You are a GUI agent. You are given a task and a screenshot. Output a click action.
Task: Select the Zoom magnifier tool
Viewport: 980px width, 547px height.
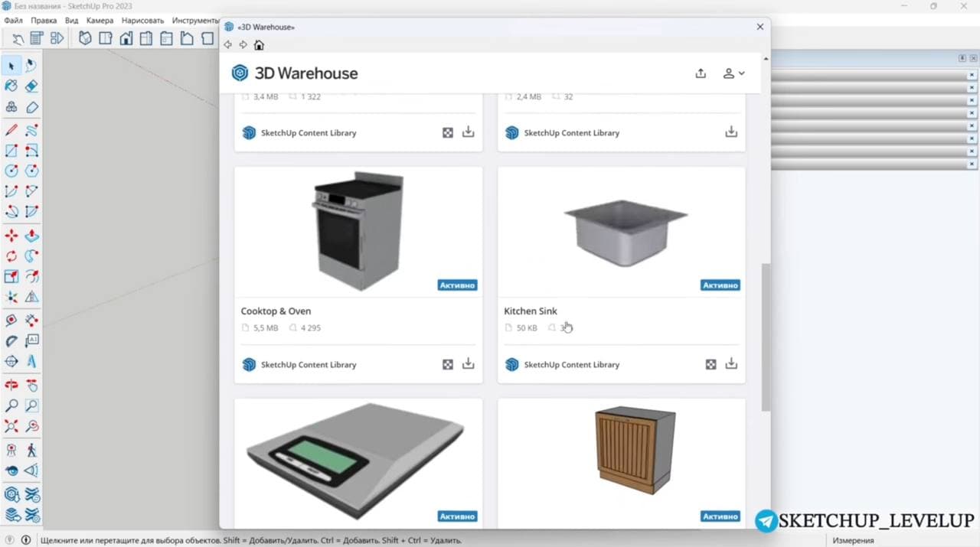pos(11,405)
